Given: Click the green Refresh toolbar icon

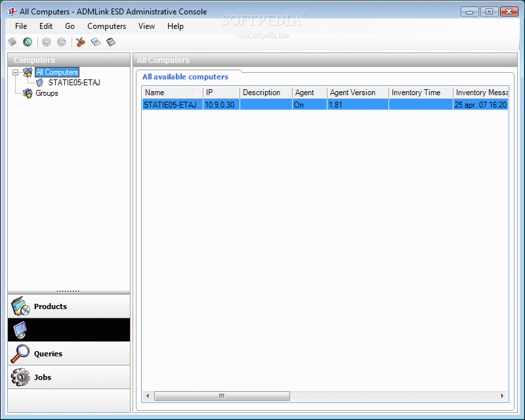Looking at the screenshot, I should [x=28, y=42].
